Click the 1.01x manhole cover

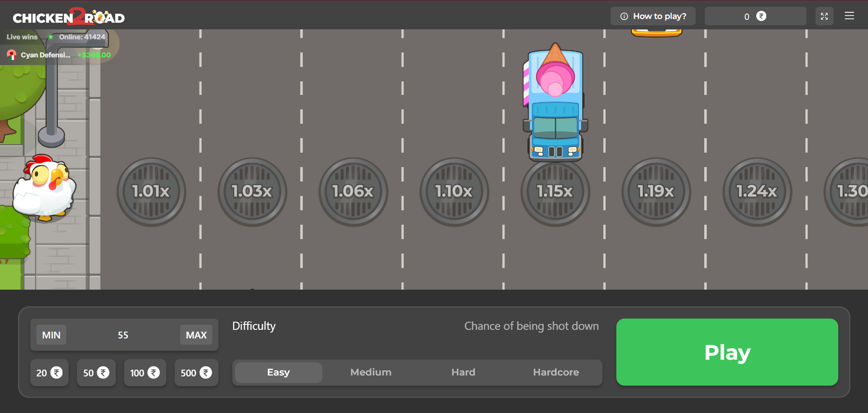tap(151, 192)
